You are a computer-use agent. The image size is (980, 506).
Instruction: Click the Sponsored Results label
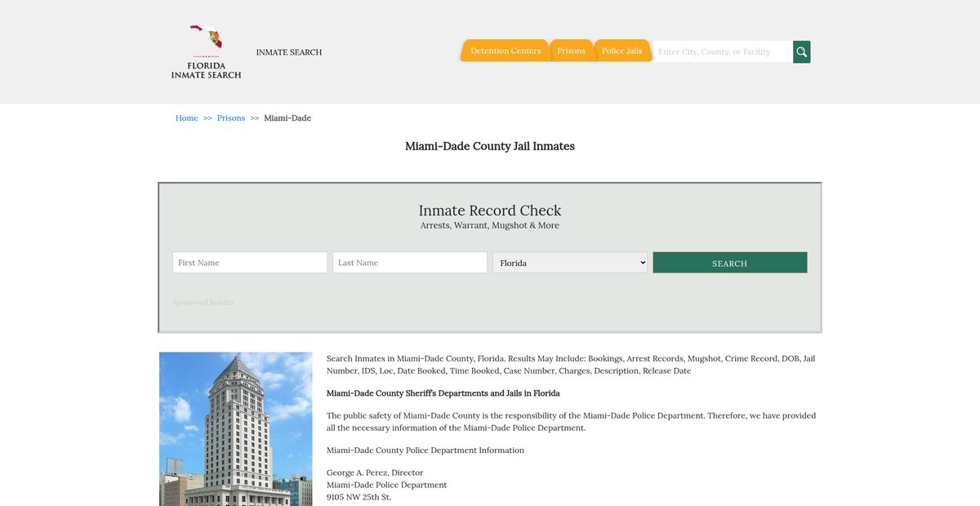click(203, 302)
